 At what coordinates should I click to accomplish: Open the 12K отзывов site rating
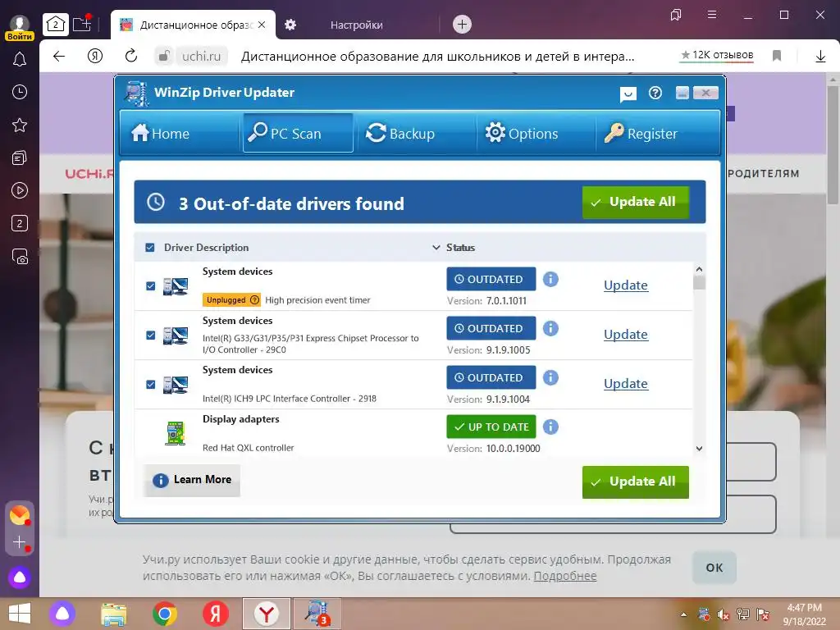(x=717, y=55)
